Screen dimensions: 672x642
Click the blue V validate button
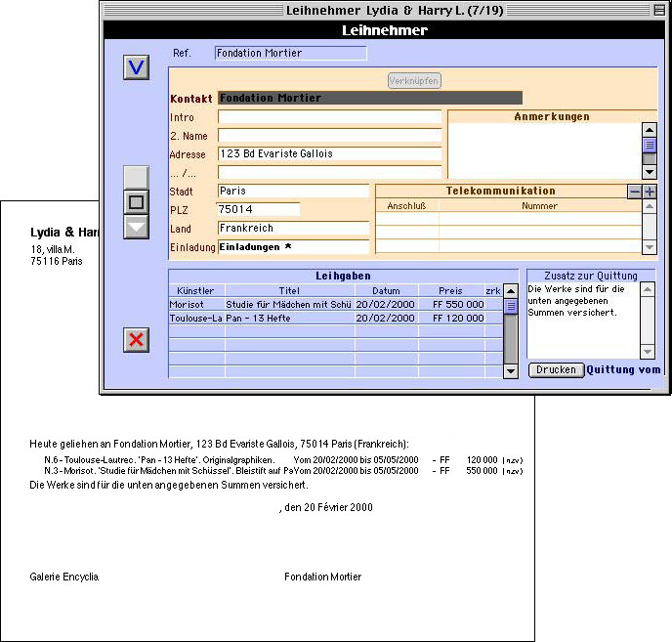pos(137,67)
